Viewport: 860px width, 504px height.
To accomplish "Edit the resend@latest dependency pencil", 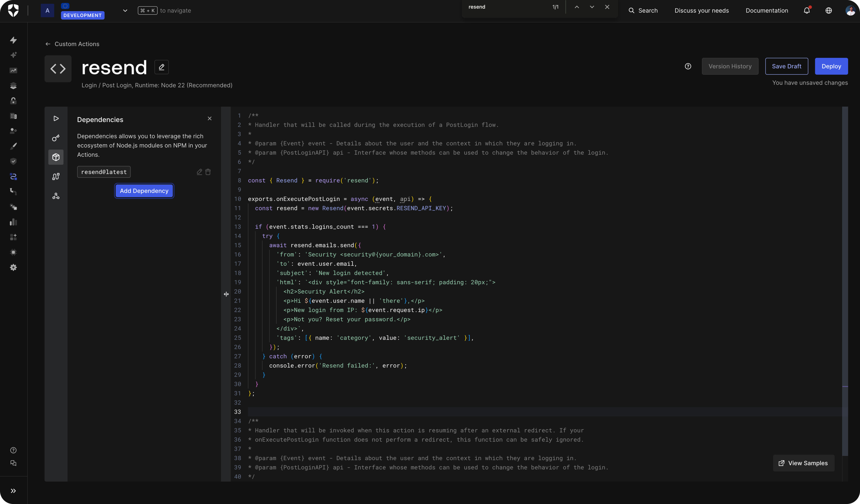I will [x=200, y=172].
